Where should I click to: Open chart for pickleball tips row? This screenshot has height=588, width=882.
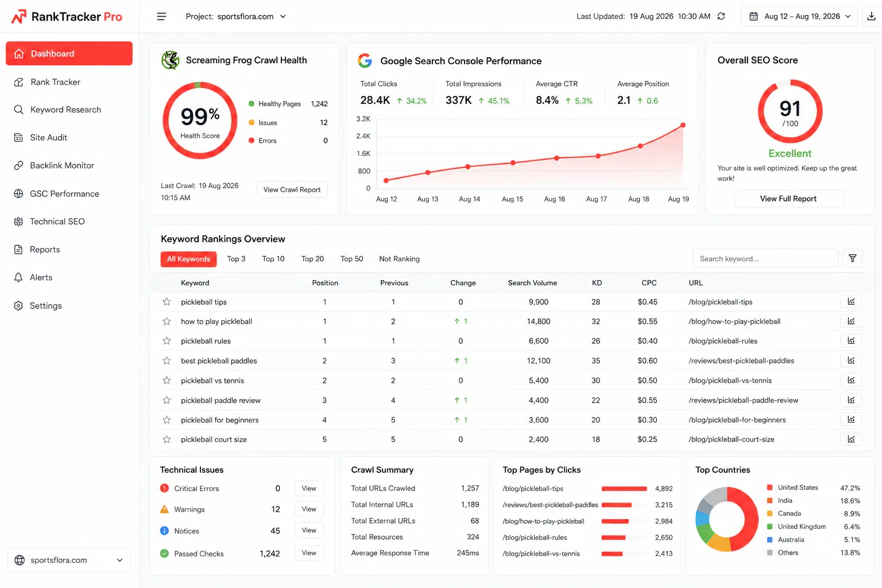click(x=851, y=301)
